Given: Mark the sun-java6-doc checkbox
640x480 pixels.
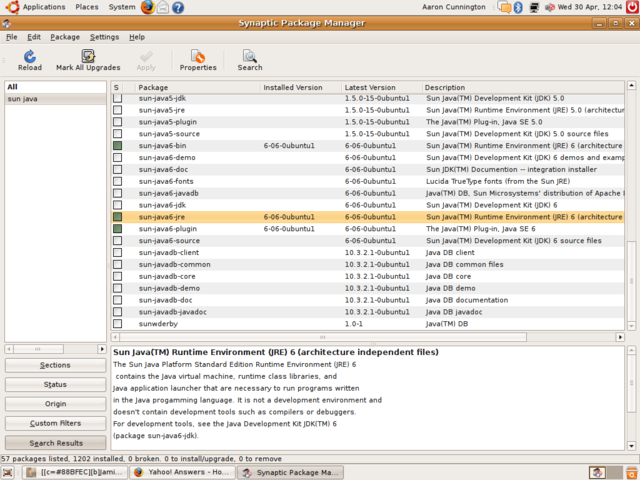Looking at the screenshot, I should point(118,169).
